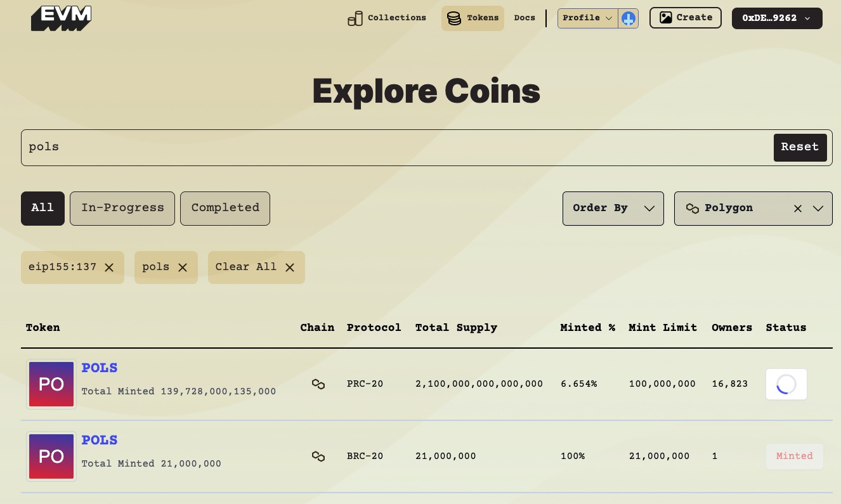Click the Create button

685,18
